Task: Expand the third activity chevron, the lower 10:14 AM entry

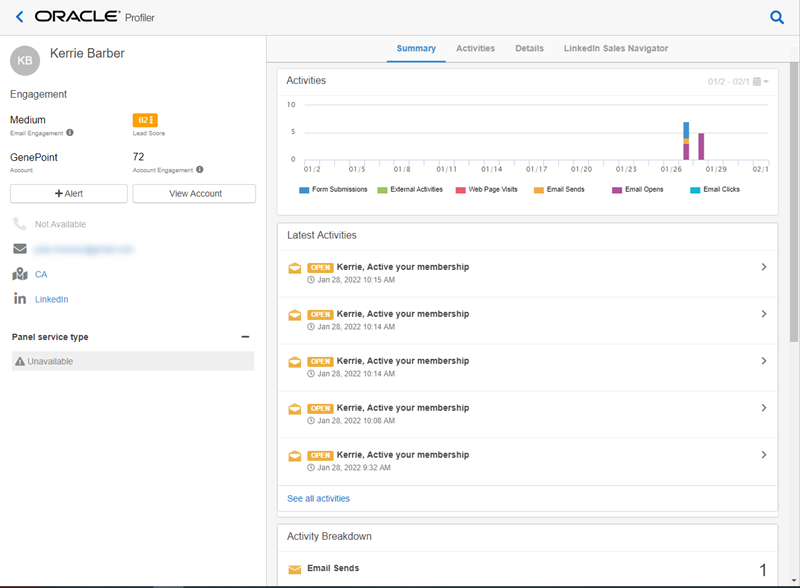Action: 764,361
